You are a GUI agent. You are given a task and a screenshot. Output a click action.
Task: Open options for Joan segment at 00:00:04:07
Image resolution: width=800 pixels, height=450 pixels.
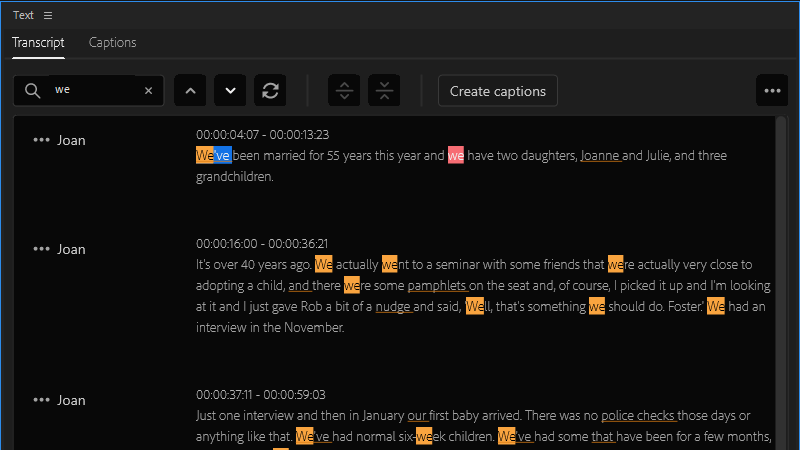[41, 140]
